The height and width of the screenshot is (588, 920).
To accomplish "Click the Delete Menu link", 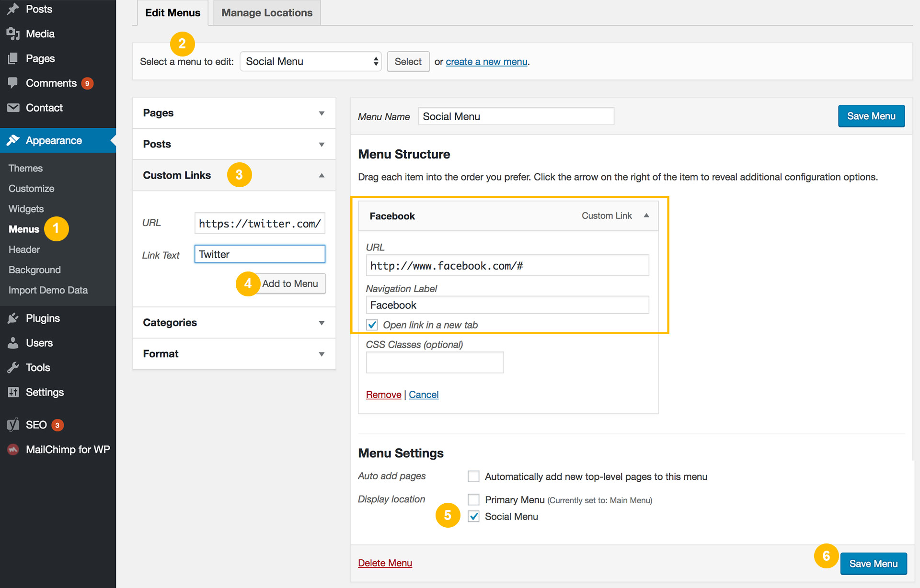I will (385, 563).
